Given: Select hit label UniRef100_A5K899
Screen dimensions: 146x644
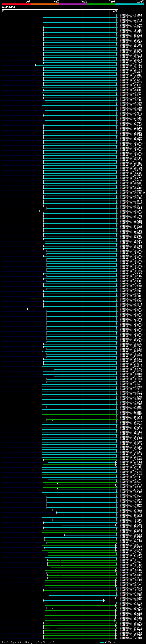Looking at the screenshot, I should pyautogui.click(x=131, y=369).
